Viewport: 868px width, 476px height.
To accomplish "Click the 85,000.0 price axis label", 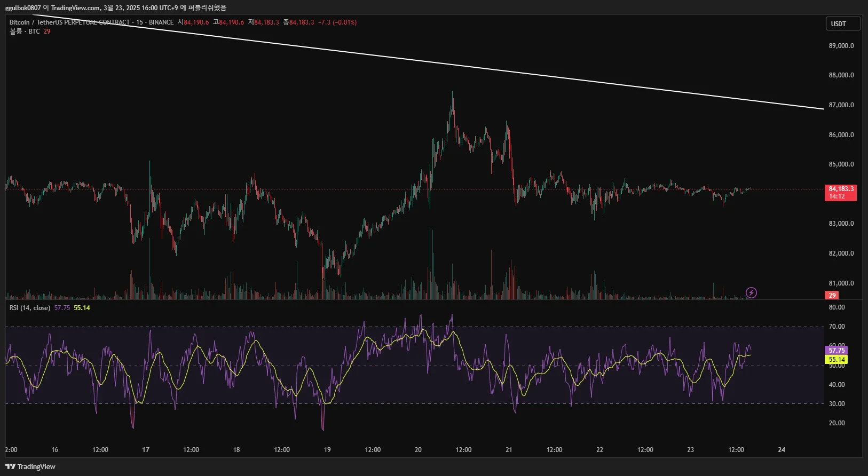I will [841, 164].
